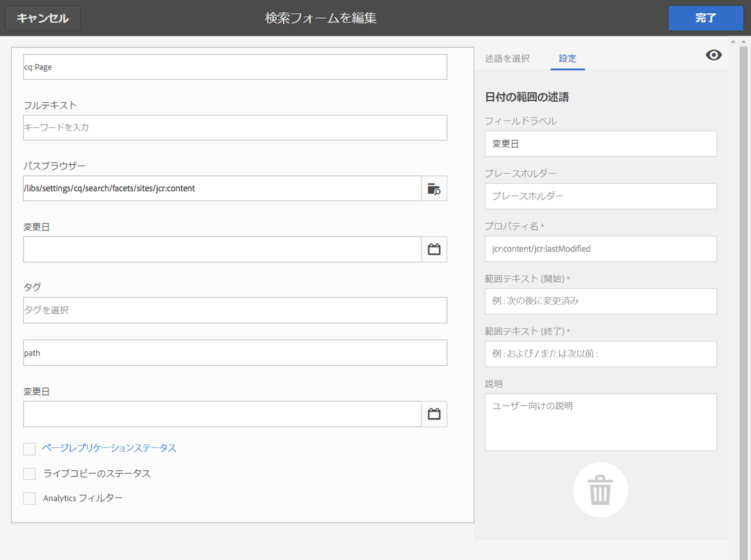This screenshot has height=560, width=751.
Task: Click the ライブコピーのステータス label text
Action: tap(97, 473)
